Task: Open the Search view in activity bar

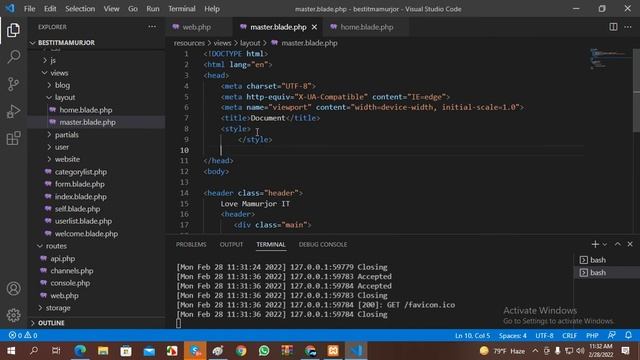Action: tap(13, 57)
